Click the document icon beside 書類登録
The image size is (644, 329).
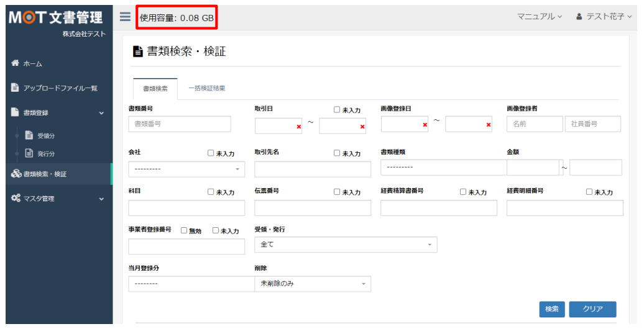tap(15, 112)
